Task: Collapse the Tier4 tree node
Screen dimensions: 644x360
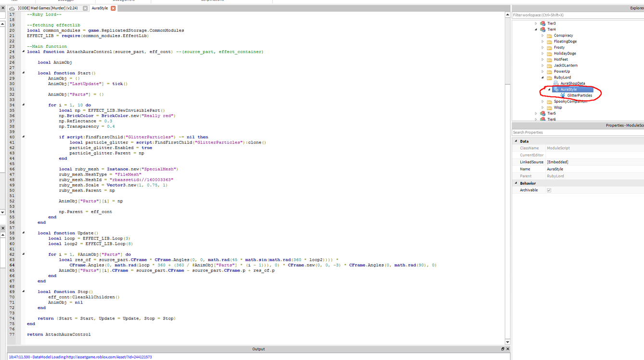Action: pos(536,29)
